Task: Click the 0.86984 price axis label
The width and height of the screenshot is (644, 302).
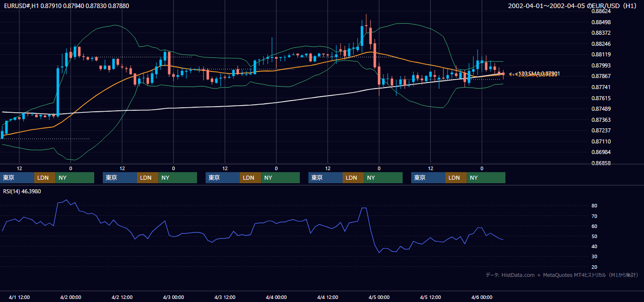Action: (x=601, y=152)
